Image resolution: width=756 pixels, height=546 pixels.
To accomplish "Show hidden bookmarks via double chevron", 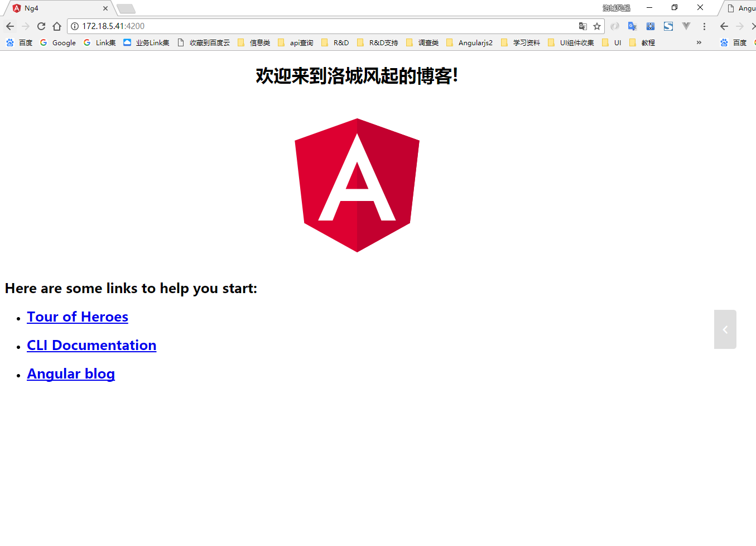I will pos(699,42).
